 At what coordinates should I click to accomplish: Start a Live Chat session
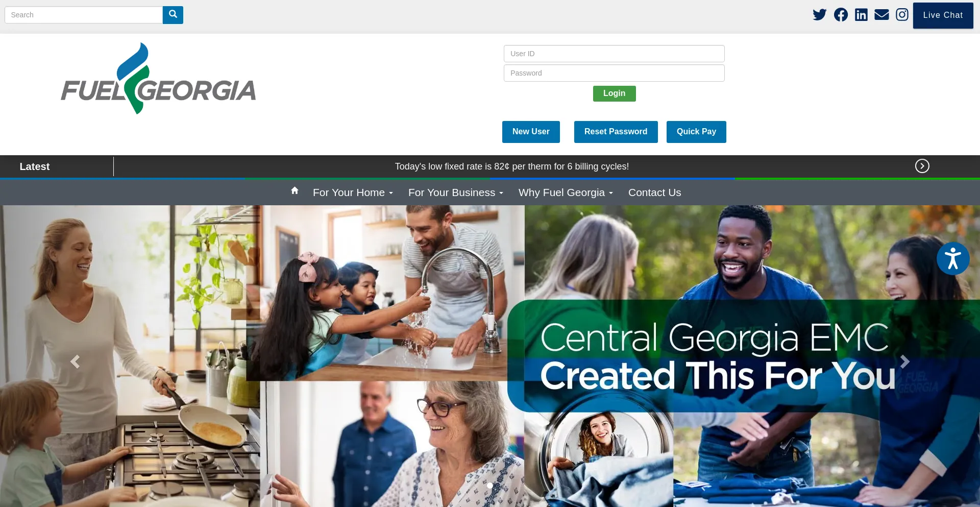click(x=943, y=15)
